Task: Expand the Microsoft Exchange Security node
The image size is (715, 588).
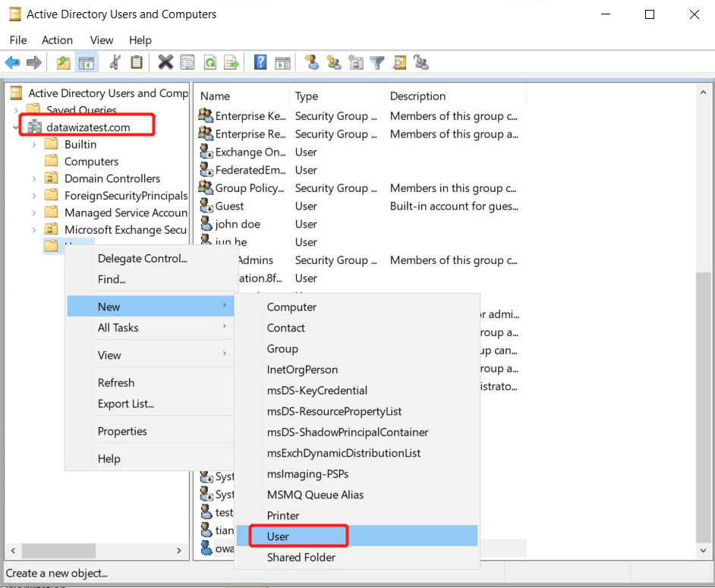Action: 34,230
